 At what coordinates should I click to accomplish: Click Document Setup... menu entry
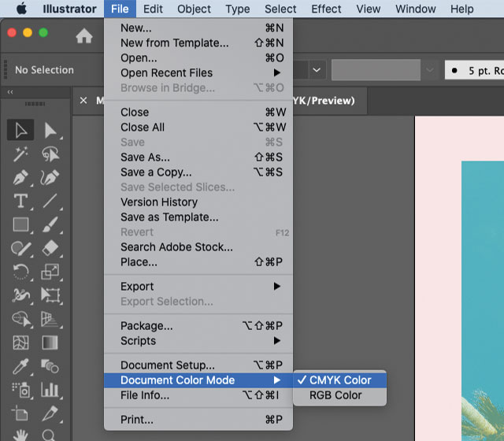(167, 365)
